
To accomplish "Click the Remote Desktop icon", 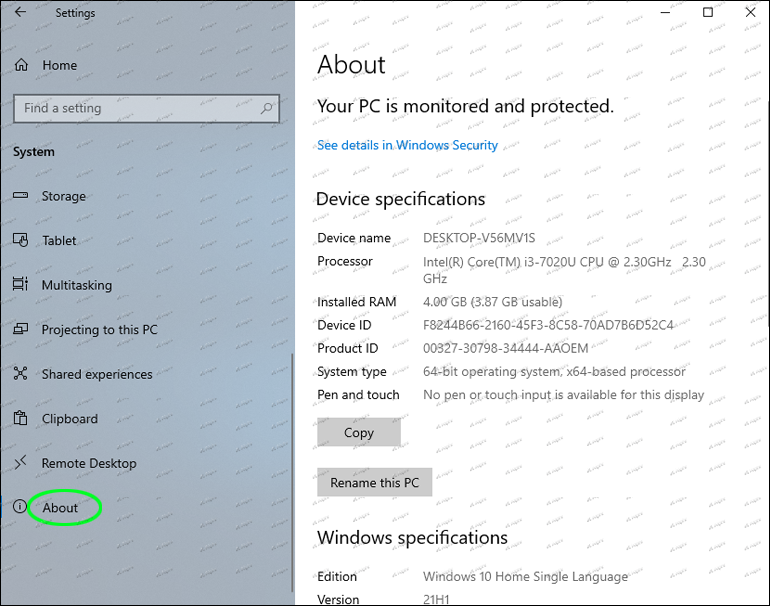I will tap(21, 463).
